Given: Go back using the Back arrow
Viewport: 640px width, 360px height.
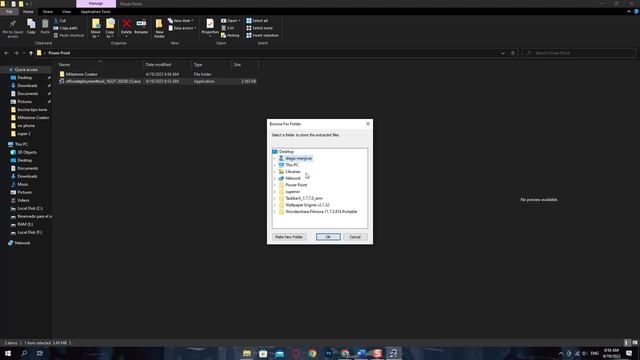Looking at the screenshot, I should 6,53.
